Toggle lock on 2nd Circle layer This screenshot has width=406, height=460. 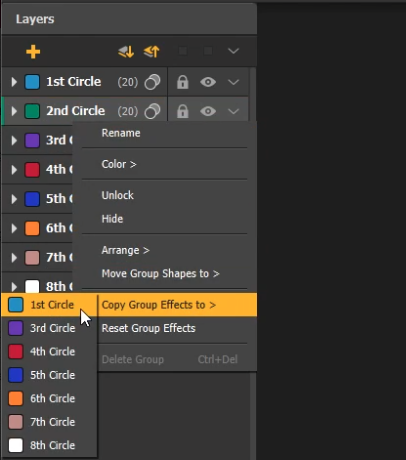click(x=183, y=111)
